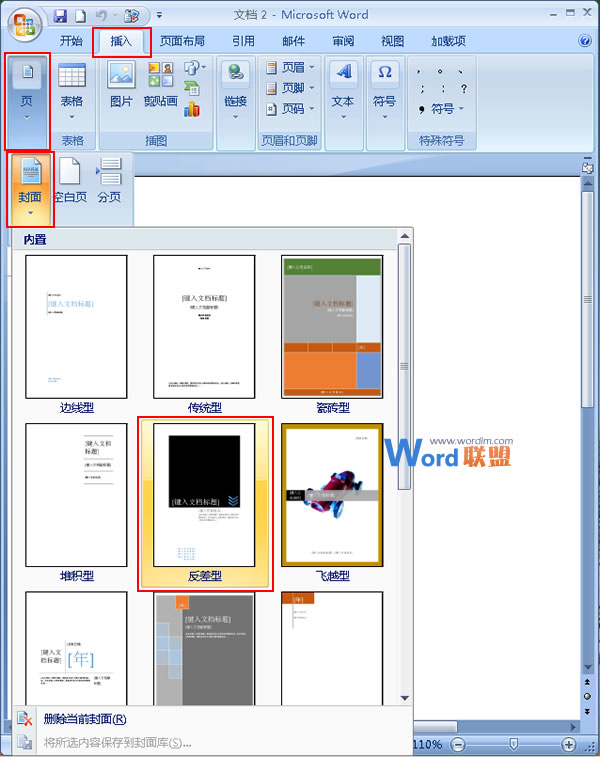Click the select browse object circle
600x757 pixels.
(587, 697)
